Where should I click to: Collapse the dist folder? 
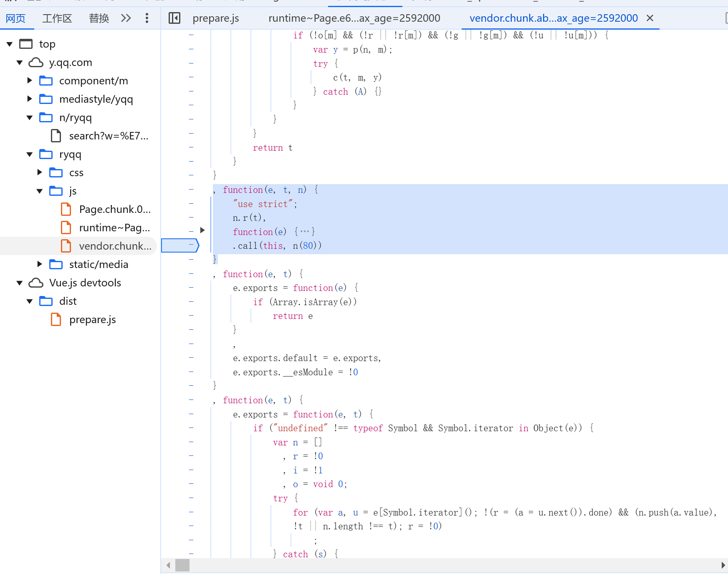pos(30,301)
